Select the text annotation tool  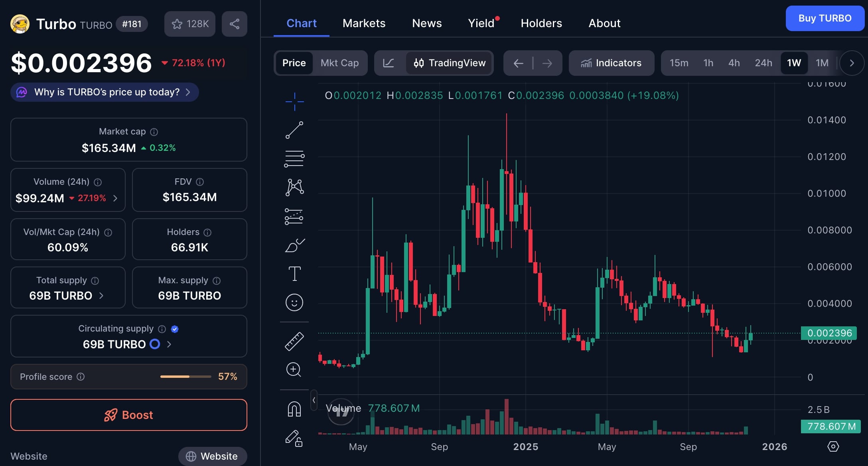pos(294,274)
